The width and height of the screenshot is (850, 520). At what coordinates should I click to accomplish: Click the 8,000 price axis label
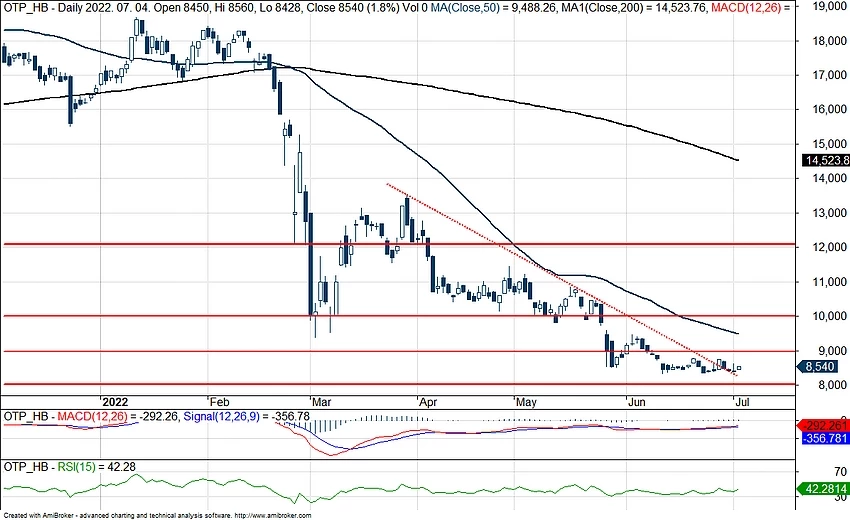832,384
